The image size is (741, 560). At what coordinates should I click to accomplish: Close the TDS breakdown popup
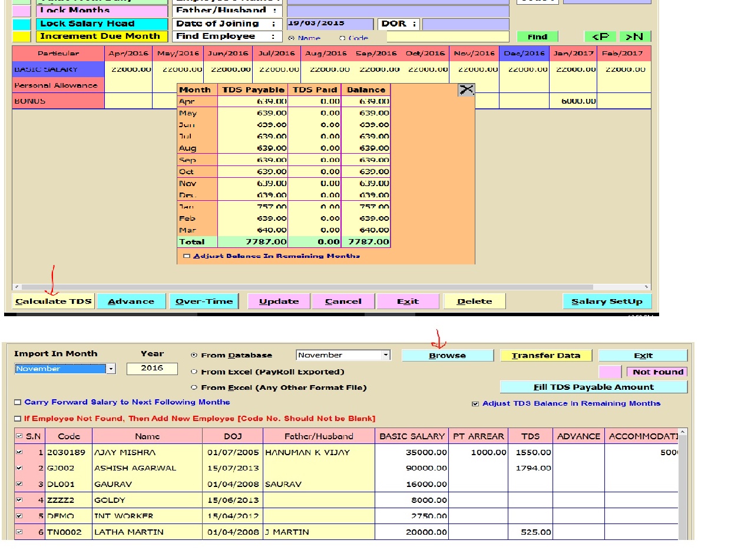coord(466,90)
